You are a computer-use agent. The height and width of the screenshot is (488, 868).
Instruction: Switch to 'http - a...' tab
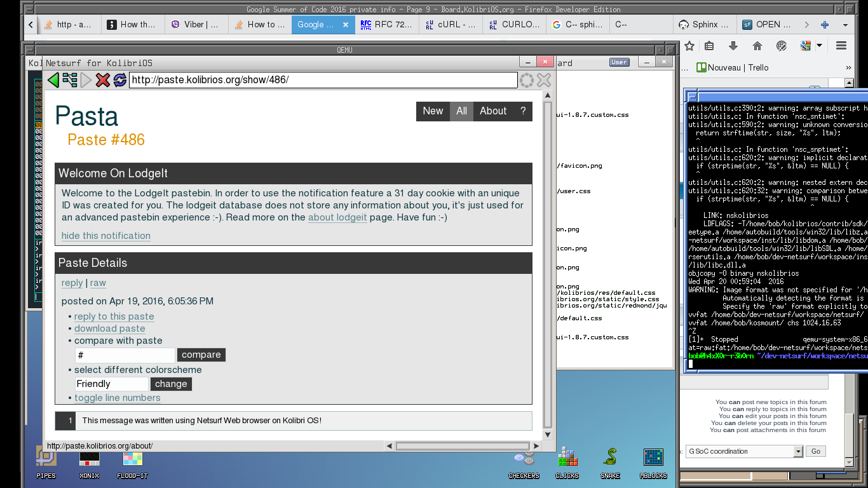coord(70,25)
